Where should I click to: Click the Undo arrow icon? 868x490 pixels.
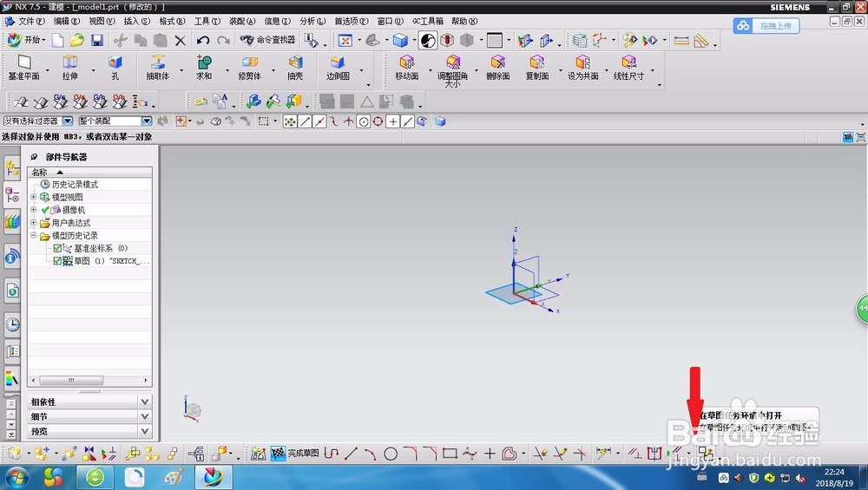[x=202, y=41]
